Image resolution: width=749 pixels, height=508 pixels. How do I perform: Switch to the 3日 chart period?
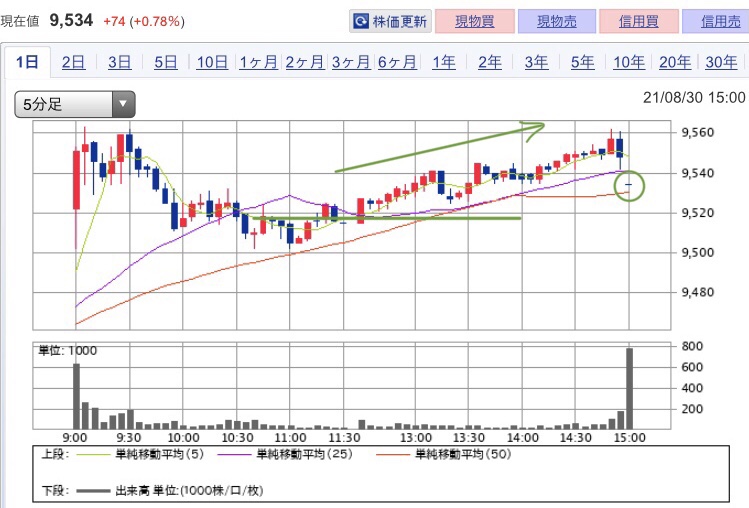click(119, 62)
